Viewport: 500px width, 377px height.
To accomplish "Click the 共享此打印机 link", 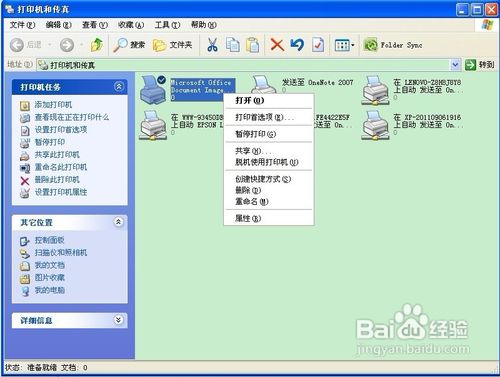I will tap(57, 155).
